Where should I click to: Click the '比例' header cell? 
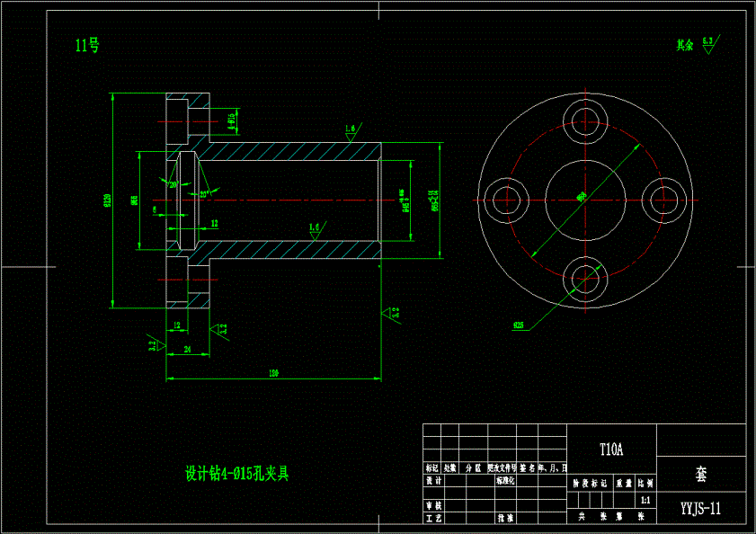point(645,483)
